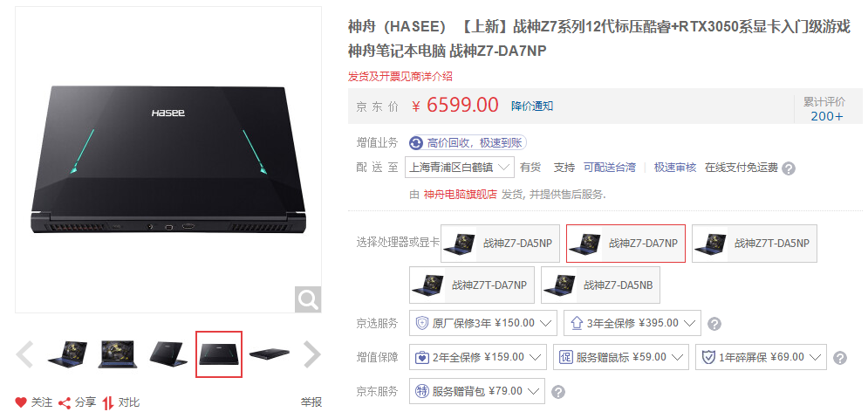The height and width of the screenshot is (412, 868).
Task: Show next thumbnails with right arrow
Action: (x=312, y=354)
